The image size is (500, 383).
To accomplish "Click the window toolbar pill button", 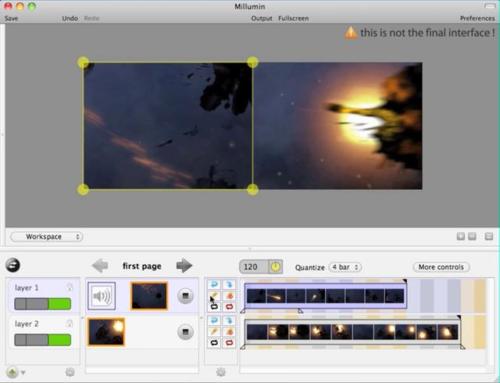I will coord(490,6).
